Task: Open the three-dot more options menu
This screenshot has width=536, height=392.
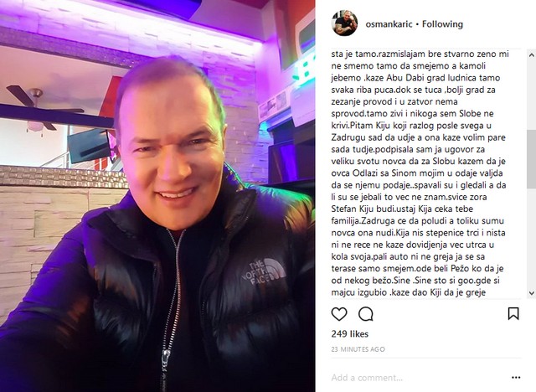Action: (x=516, y=378)
